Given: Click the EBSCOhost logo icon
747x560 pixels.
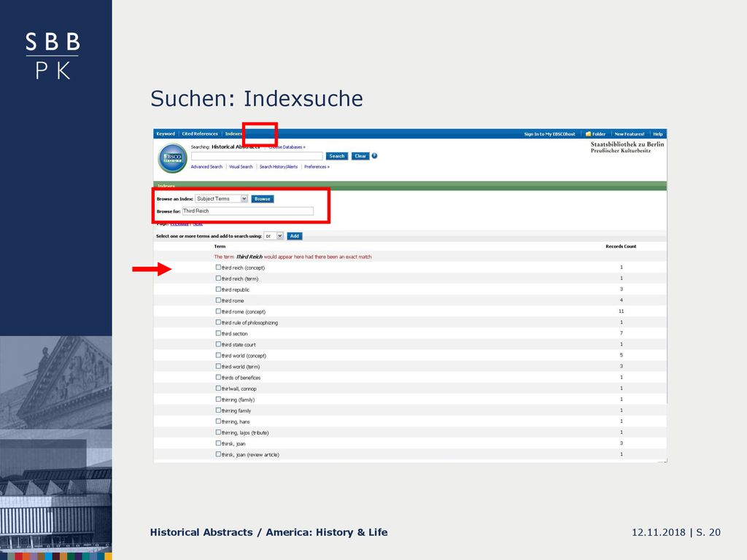Looking at the screenshot, I should [172, 158].
